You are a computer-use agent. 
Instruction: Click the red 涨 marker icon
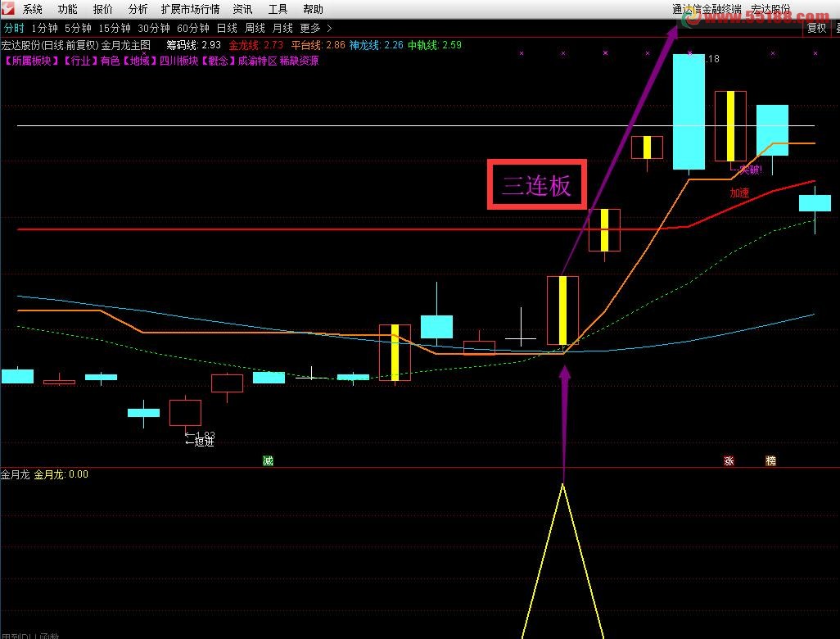click(x=729, y=461)
